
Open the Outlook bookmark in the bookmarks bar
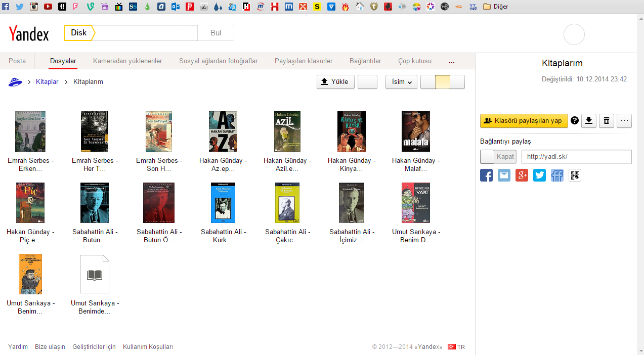click(x=176, y=7)
